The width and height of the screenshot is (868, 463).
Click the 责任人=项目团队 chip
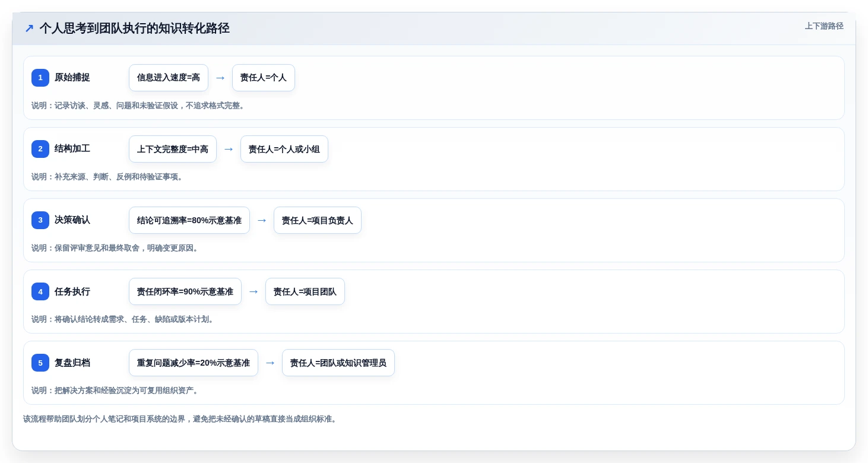[305, 291]
